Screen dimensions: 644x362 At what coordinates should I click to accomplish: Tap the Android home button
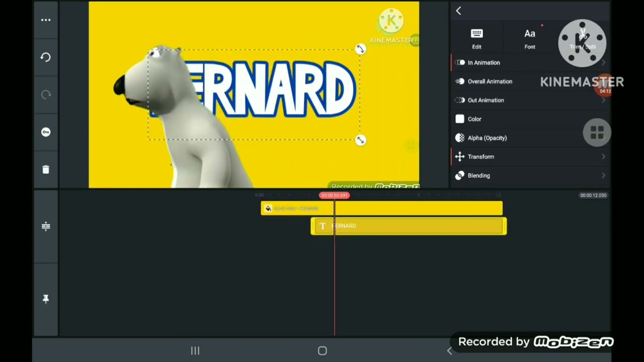click(x=323, y=351)
